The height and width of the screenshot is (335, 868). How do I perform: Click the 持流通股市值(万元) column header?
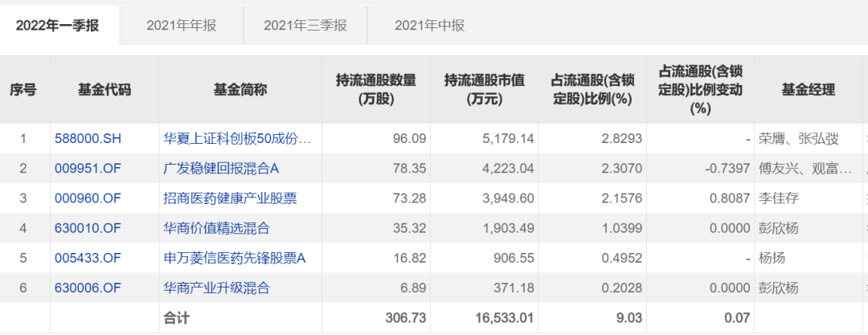point(485,90)
